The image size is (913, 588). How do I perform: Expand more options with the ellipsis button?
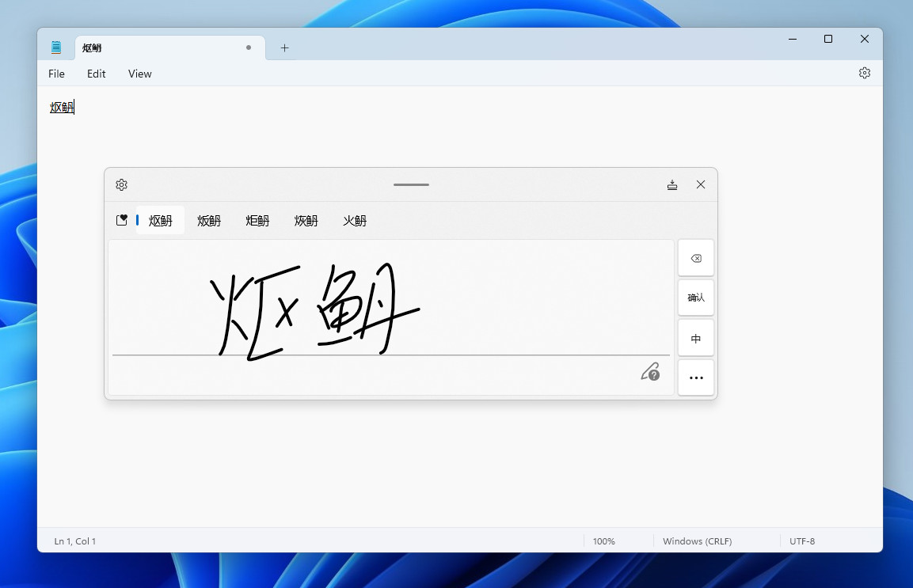696,378
